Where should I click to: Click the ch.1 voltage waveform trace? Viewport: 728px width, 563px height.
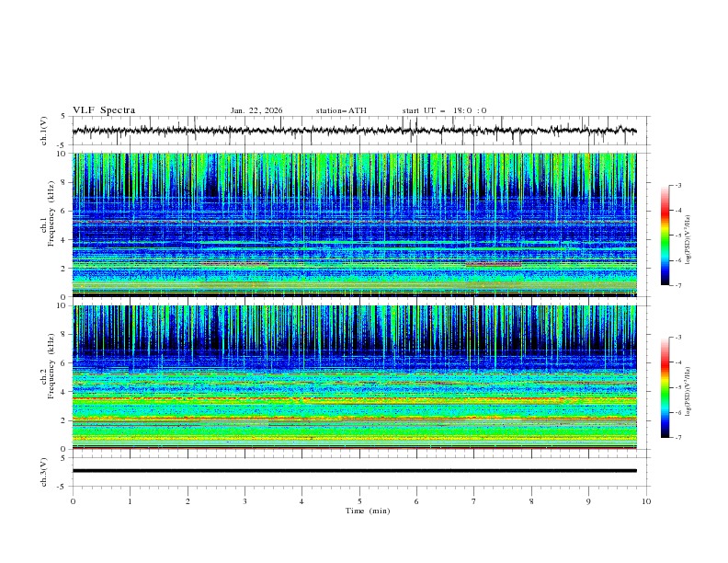click(354, 131)
